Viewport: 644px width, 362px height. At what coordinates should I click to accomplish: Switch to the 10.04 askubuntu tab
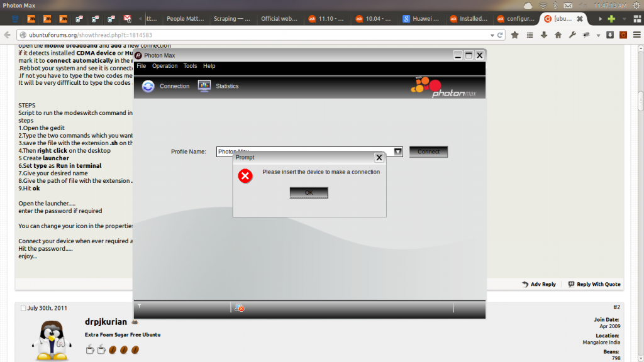[374, 18]
